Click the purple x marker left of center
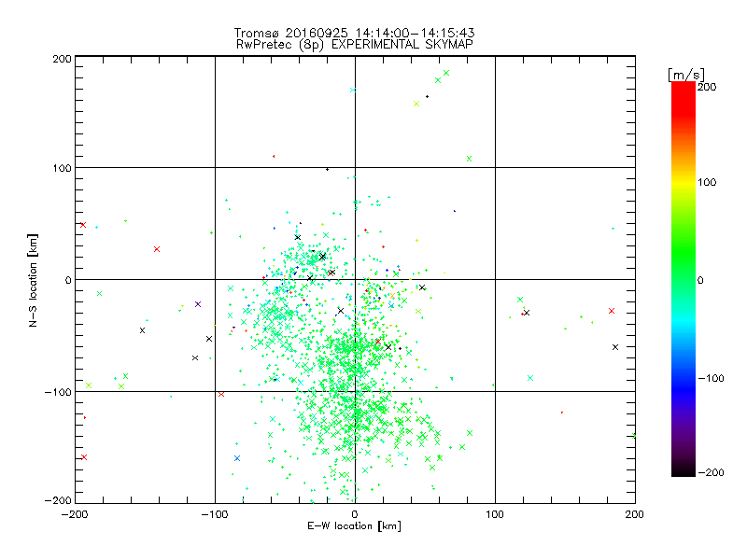Screen dimensions: 747x560 198,304
